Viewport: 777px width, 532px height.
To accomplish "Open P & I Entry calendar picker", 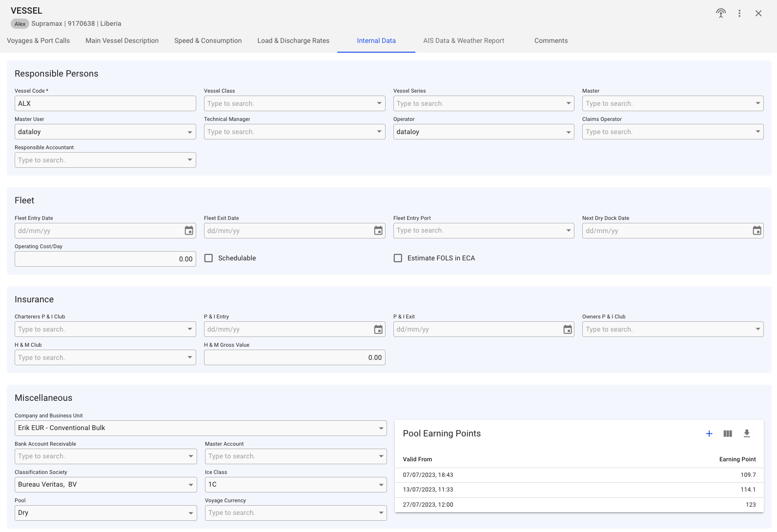I will 378,330.
